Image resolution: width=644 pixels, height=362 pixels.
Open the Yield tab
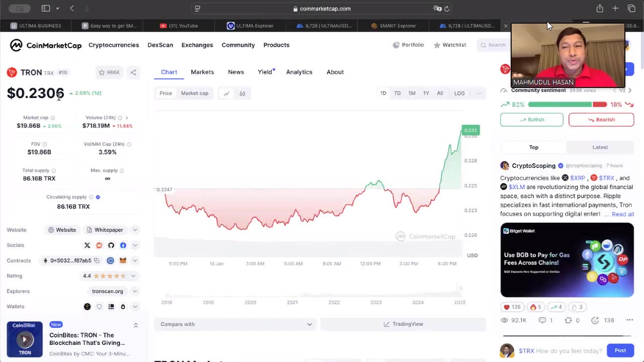coord(265,72)
